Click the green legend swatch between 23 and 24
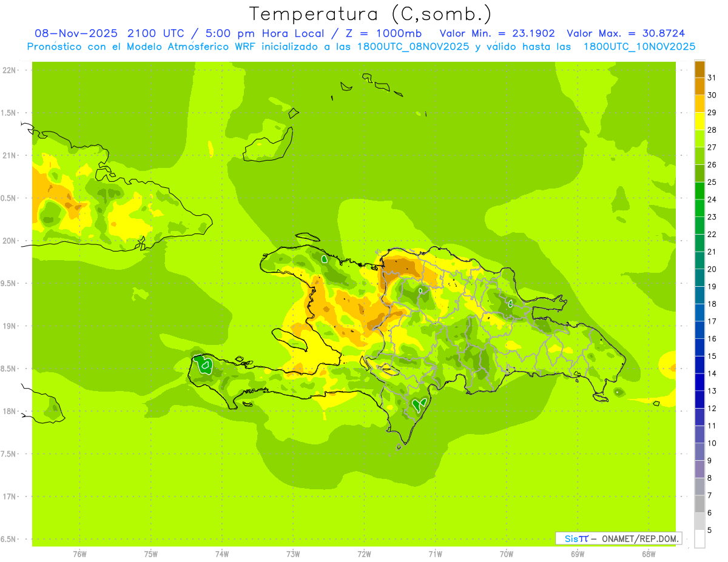 pyautogui.click(x=700, y=208)
